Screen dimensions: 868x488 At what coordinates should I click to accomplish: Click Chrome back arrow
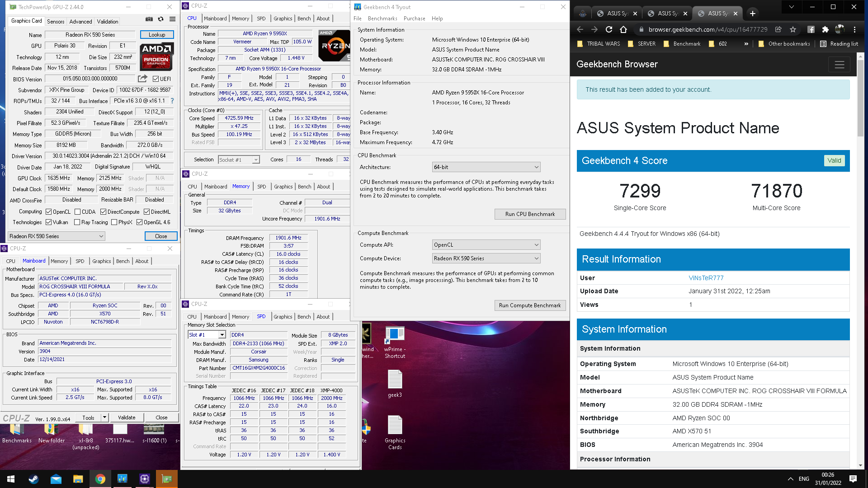580,29
